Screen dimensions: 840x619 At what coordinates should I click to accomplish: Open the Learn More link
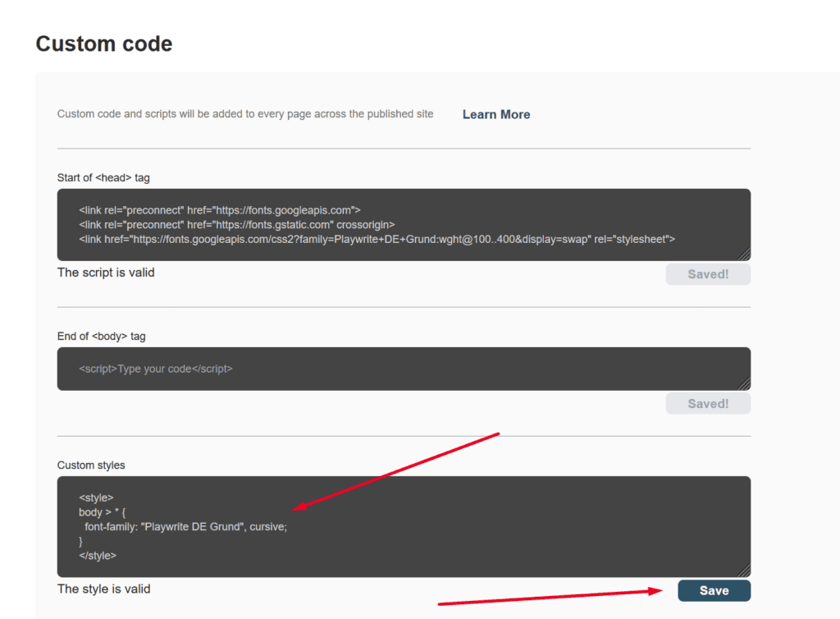point(496,114)
